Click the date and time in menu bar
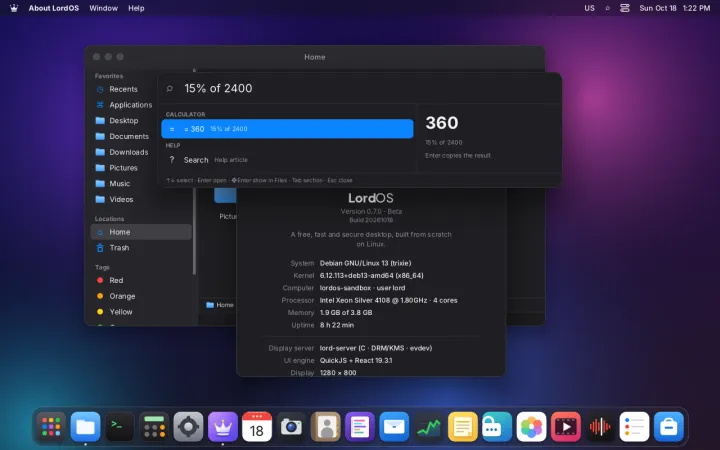The width and height of the screenshot is (720, 450). 675,8
